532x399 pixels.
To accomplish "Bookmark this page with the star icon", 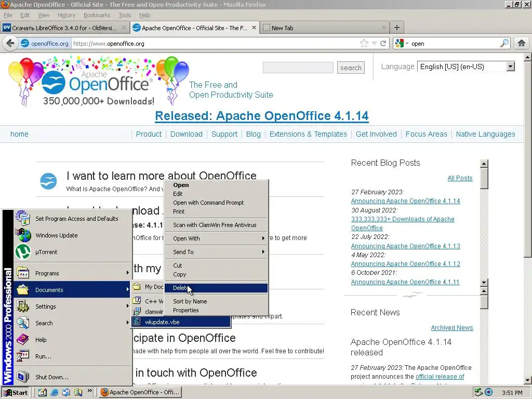I will [364, 44].
